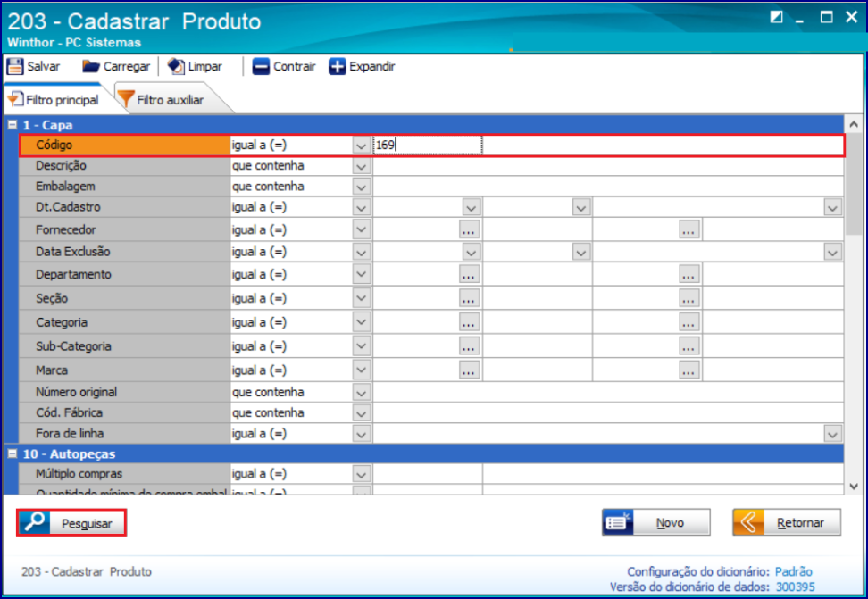Click the Limpar toolbar label
868x599 pixels.
coord(204,66)
